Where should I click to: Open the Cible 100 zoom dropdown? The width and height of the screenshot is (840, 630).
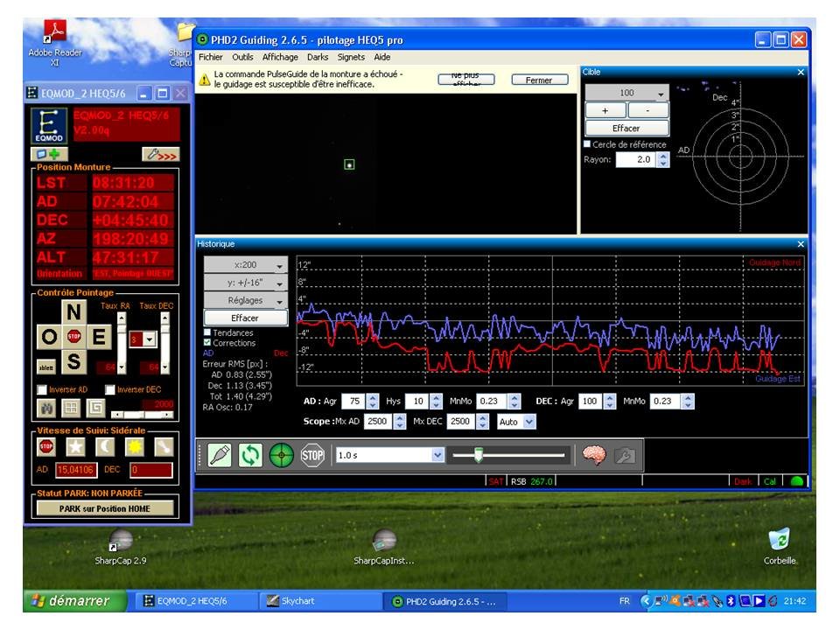tap(627, 93)
